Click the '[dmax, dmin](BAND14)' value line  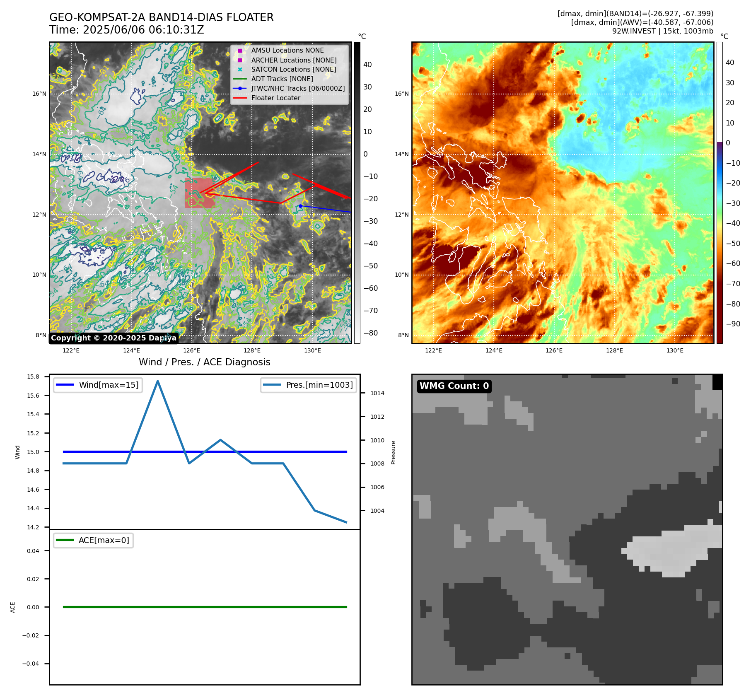pyautogui.click(x=635, y=14)
